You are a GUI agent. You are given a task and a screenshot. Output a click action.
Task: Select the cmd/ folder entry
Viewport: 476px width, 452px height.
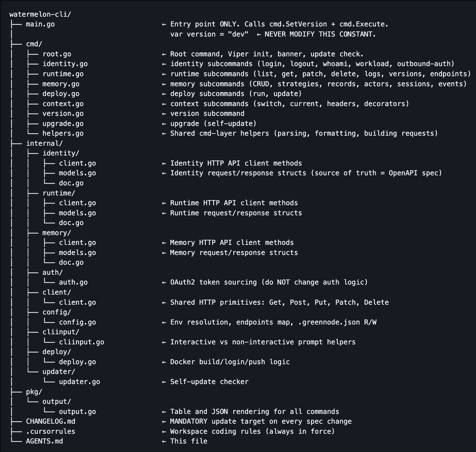pos(34,44)
